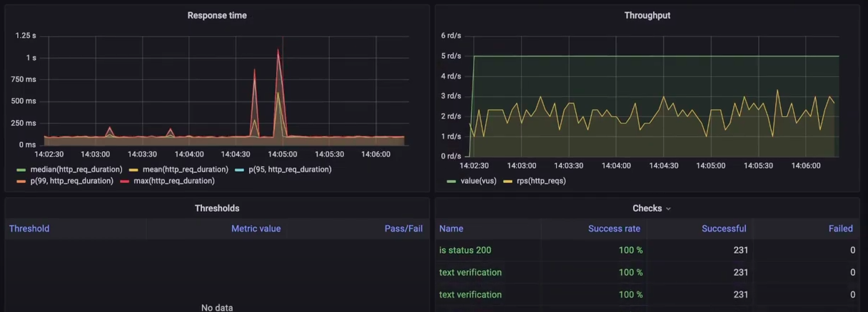
Task: Sort by Pass/Fail column header
Action: pos(403,228)
